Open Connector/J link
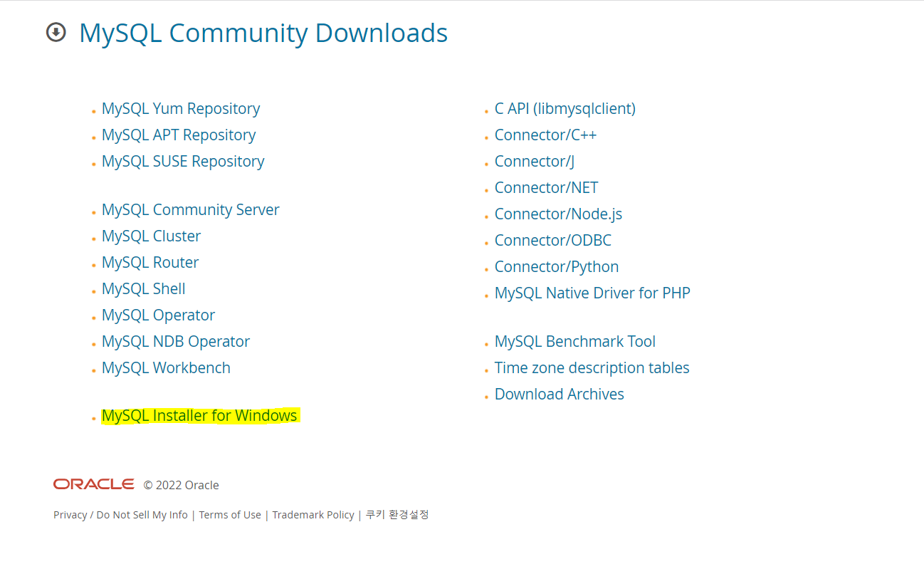 tap(535, 162)
